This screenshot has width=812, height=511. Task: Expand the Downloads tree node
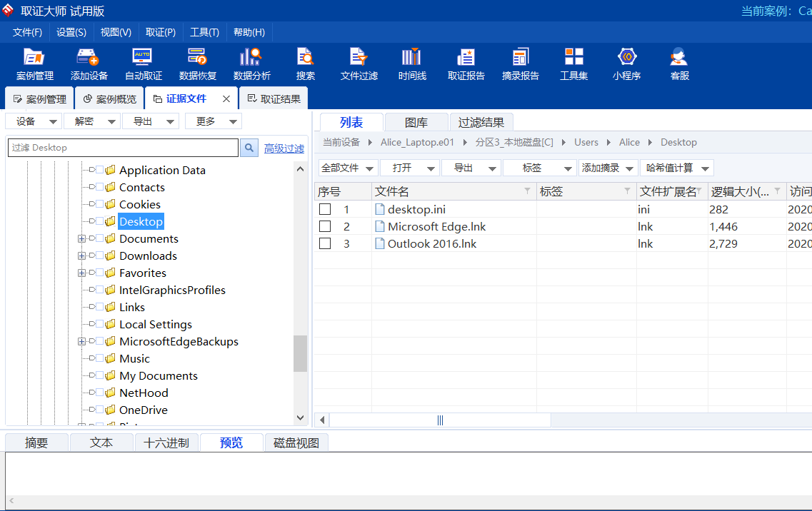[81, 255]
